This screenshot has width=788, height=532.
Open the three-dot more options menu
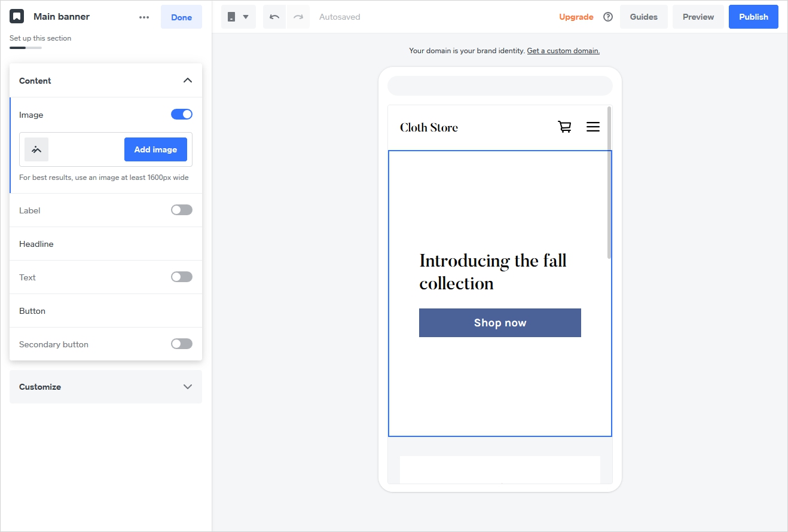tap(144, 17)
